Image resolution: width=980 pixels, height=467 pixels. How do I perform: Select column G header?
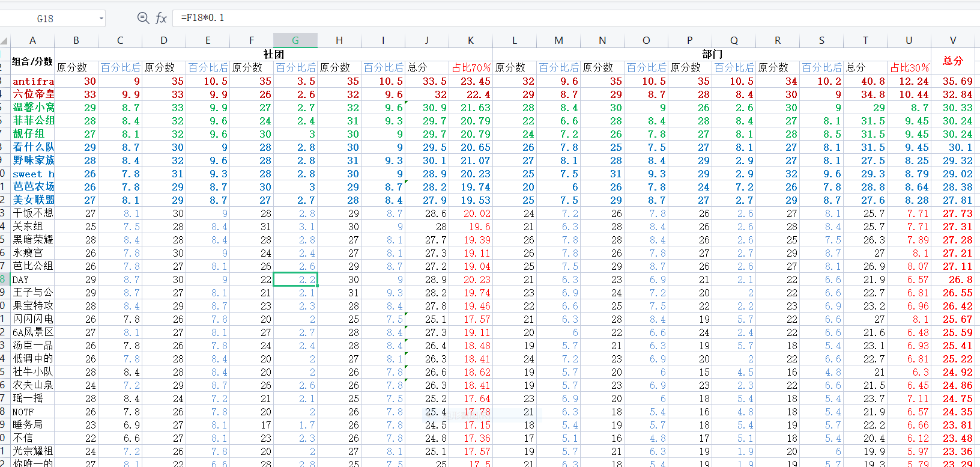295,40
